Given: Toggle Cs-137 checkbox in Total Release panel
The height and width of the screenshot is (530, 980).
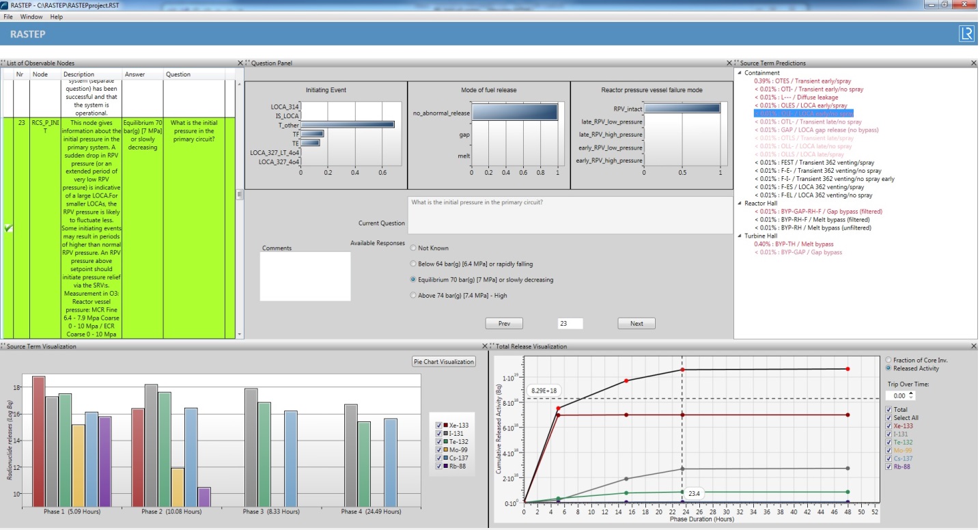Looking at the screenshot, I should pos(888,459).
